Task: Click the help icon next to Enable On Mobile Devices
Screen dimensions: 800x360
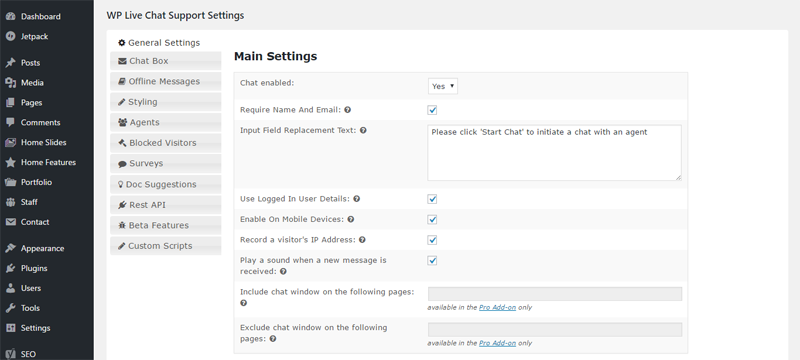Action: [x=351, y=219]
